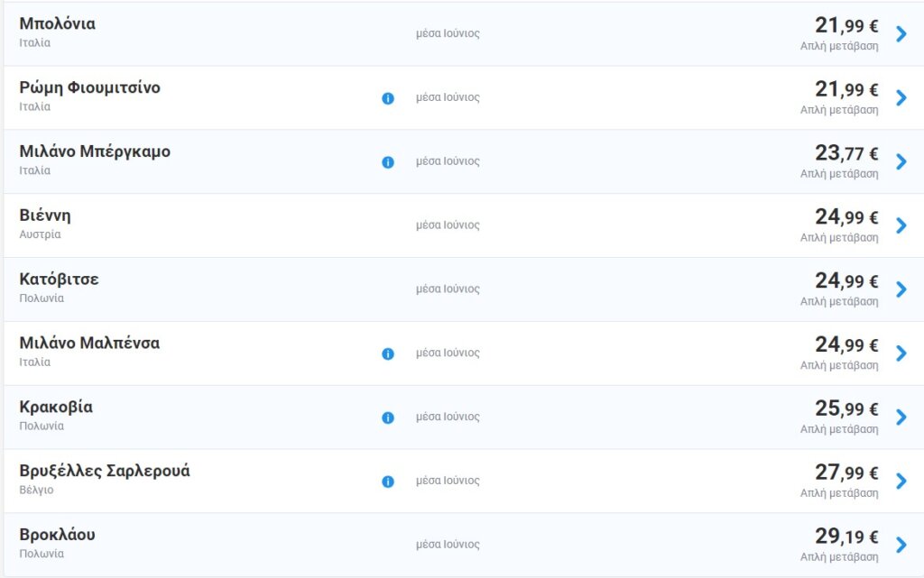Image resolution: width=924 pixels, height=578 pixels.
Task: Select the Μπολόνια destination name
Action: [x=58, y=24]
